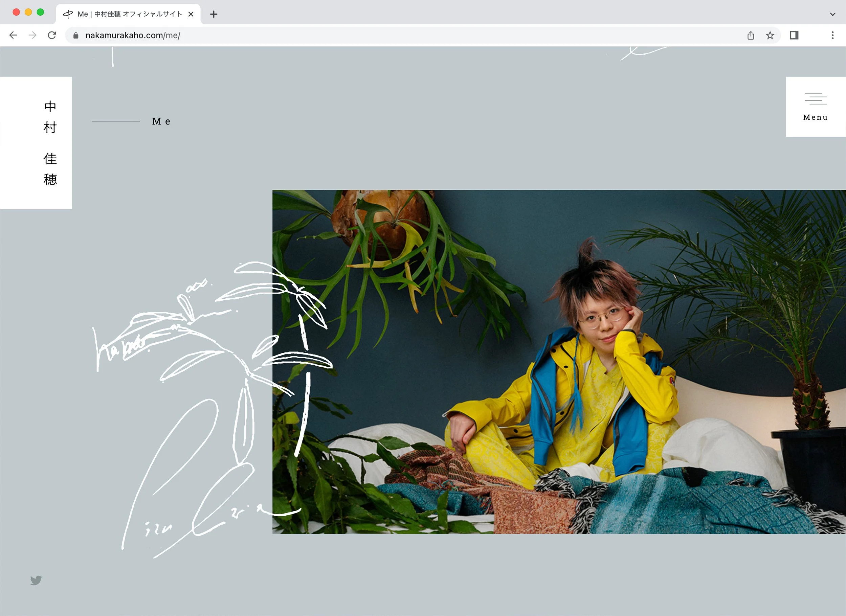The image size is (846, 616).
Task: Expand the tab search chevron
Action: [832, 14]
